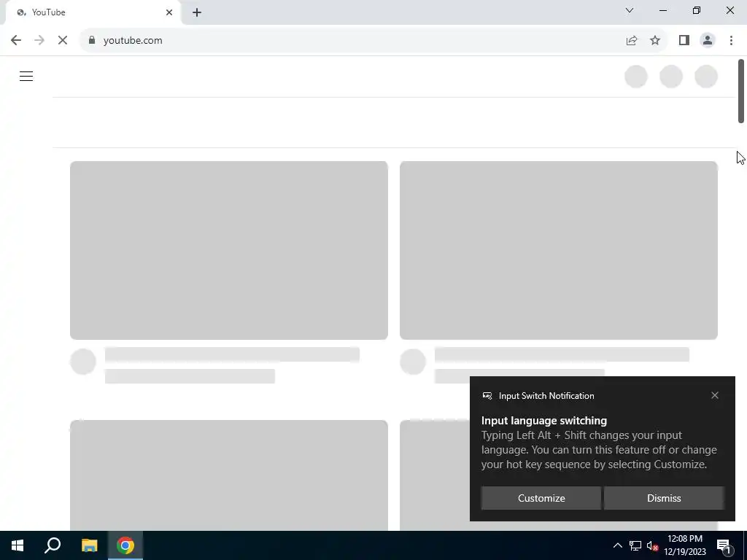The width and height of the screenshot is (747, 560).
Task: Open Windows taskbar search
Action: [53, 545]
